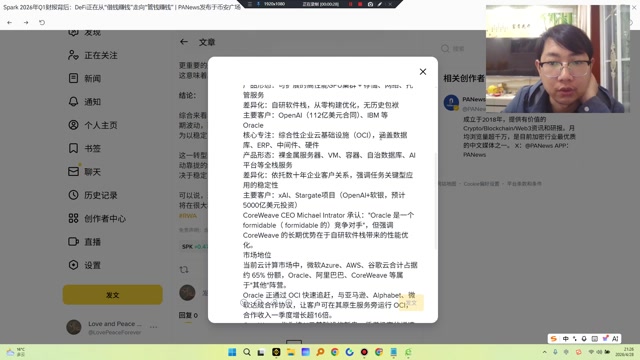Pause the screen recording
The image size is (640, 360).
pos(350,4)
